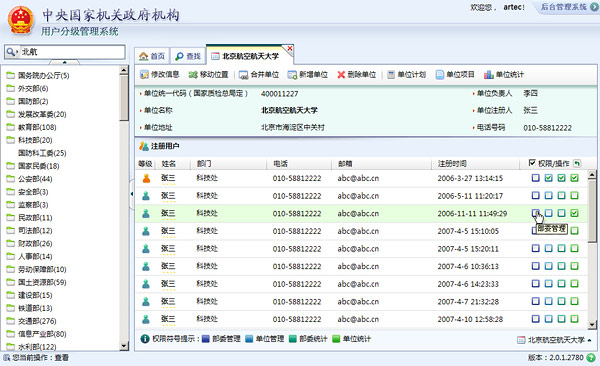Image resolution: width=600 pixels, height=366 pixels.
Task: Open 单位统计 bar chart icon
Action: [489, 75]
